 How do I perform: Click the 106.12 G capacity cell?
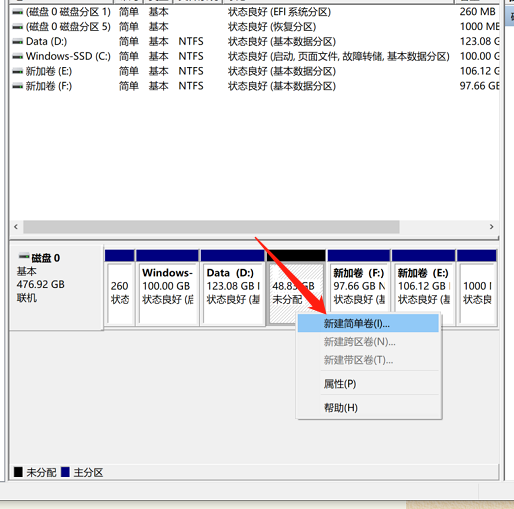[x=479, y=71]
